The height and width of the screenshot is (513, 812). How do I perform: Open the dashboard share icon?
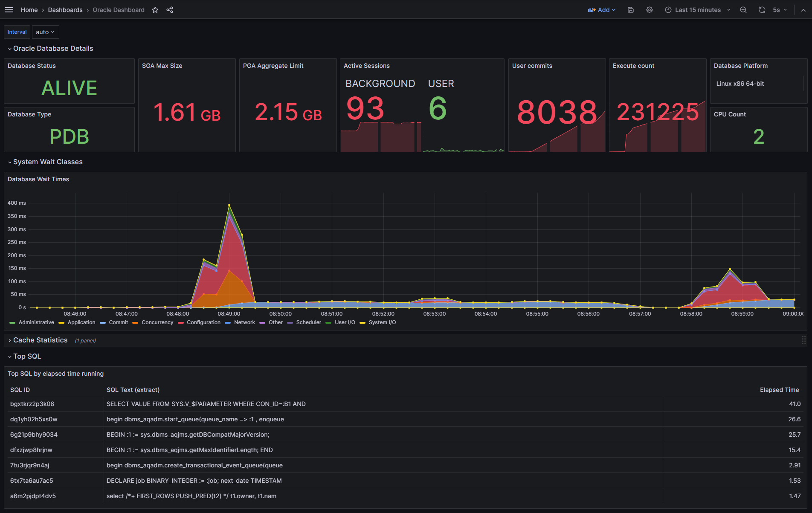pyautogui.click(x=170, y=10)
